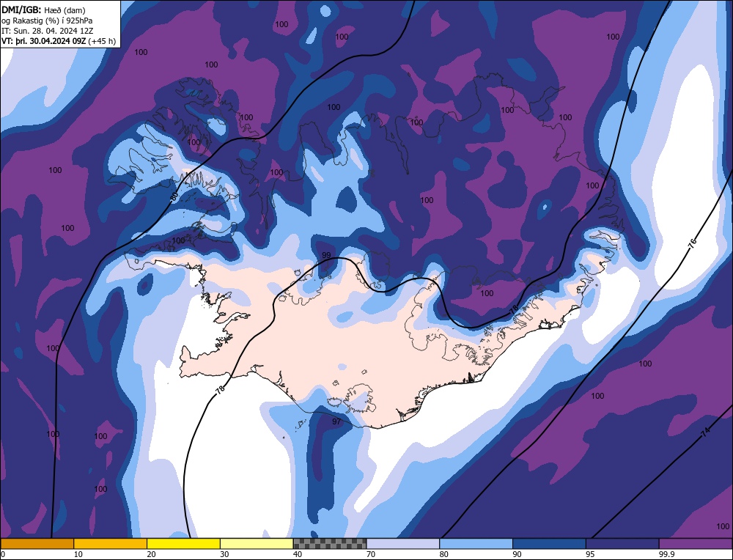Click the 'IT: Sun. 28. 04. 2024 12Z' line
Screen dimensions: 733x560
[x=47, y=30]
